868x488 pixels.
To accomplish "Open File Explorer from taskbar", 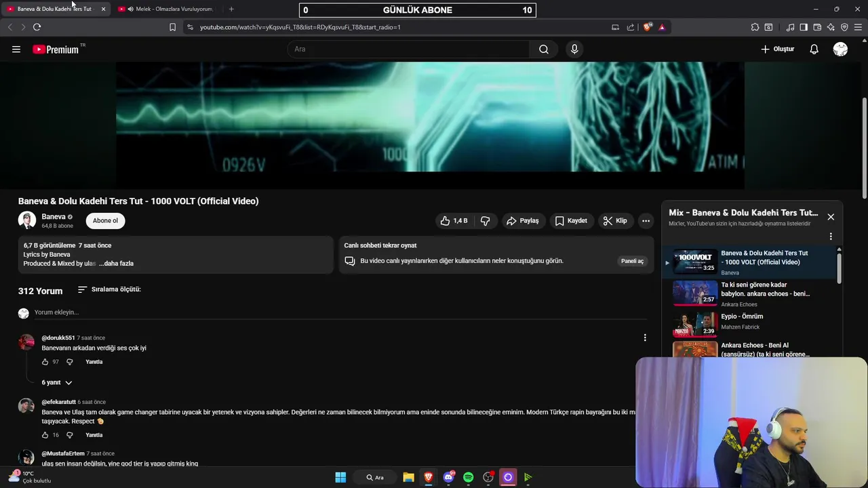I will (408, 477).
